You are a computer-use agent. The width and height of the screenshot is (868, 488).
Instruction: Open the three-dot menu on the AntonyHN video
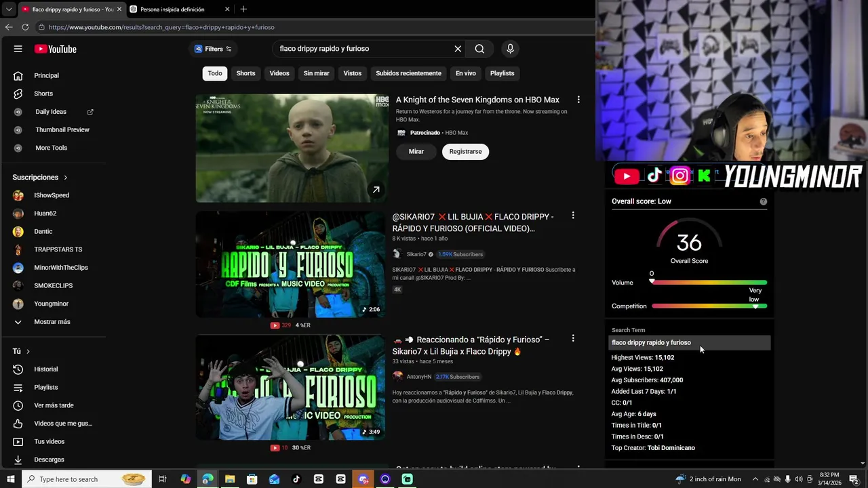tap(573, 338)
